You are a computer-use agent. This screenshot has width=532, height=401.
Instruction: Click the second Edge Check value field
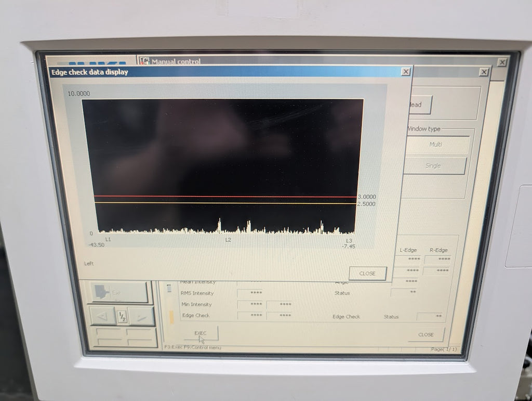pyautogui.click(x=280, y=316)
